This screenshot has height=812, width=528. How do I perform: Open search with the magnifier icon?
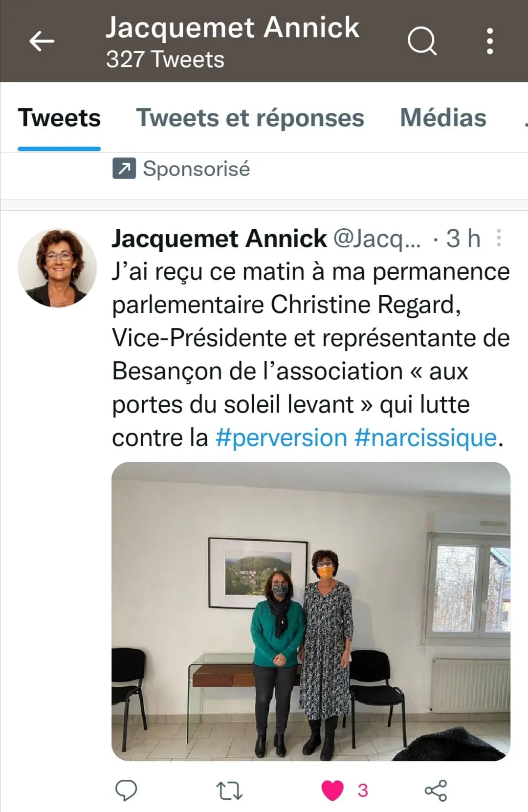pyautogui.click(x=421, y=41)
